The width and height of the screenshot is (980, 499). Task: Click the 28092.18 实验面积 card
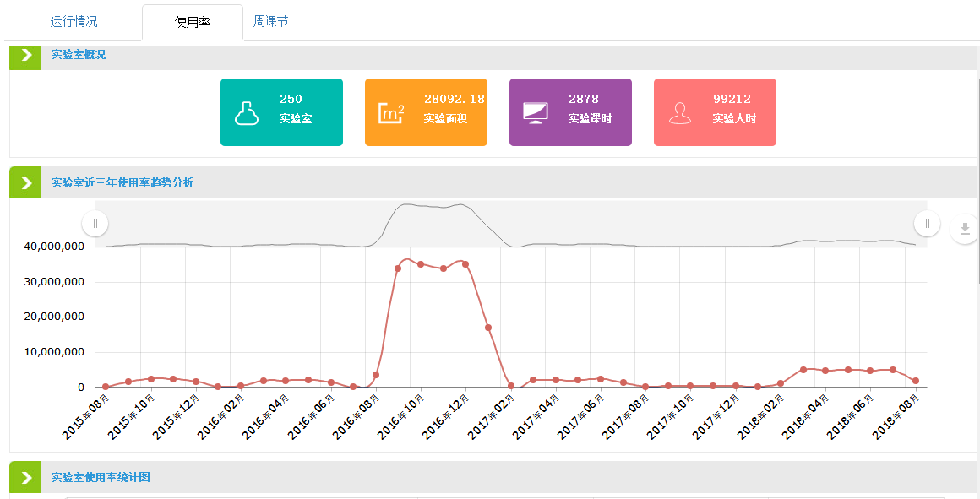pyautogui.click(x=426, y=112)
